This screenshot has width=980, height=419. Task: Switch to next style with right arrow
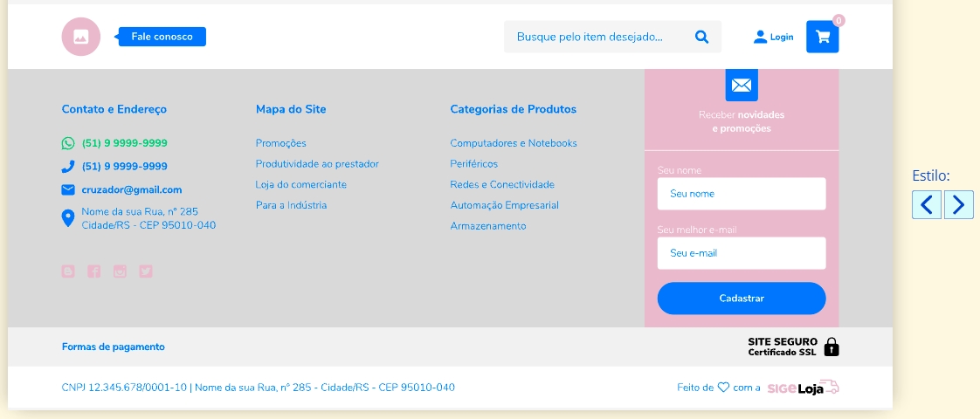pos(958,205)
